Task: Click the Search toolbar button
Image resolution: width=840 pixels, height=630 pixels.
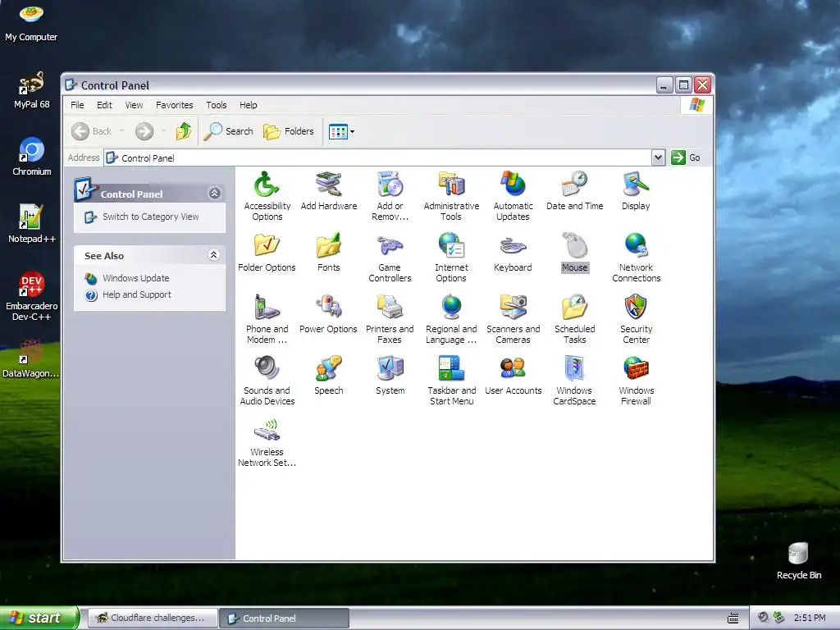Action: 229,131
